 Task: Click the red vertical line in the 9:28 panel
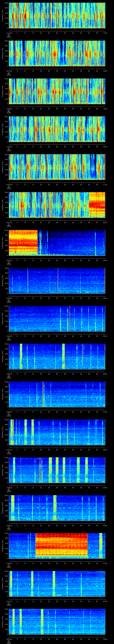coord(40,470)
